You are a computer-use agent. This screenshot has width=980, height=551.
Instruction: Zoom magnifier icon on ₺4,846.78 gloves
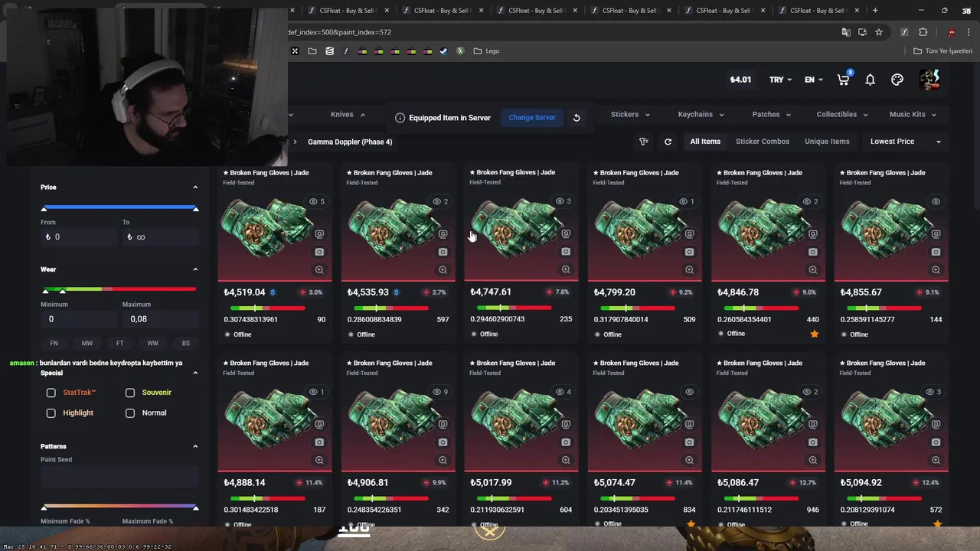pos(812,269)
